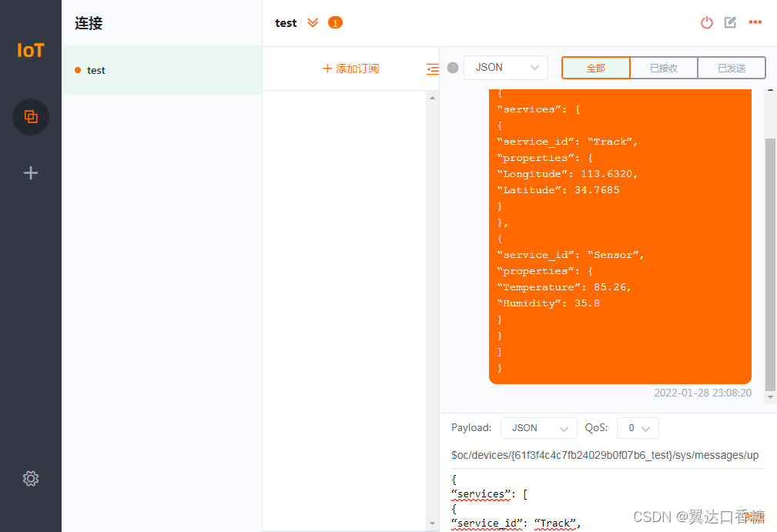The width and height of the screenshot is (777, 532).
Task: Click the "services": [ line in payload editor
Action: pos(490,494)
